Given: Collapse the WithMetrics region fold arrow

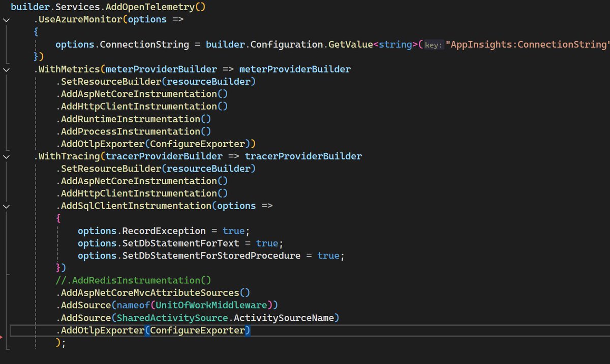Looking at the screenshot, I should pos(6,70).
